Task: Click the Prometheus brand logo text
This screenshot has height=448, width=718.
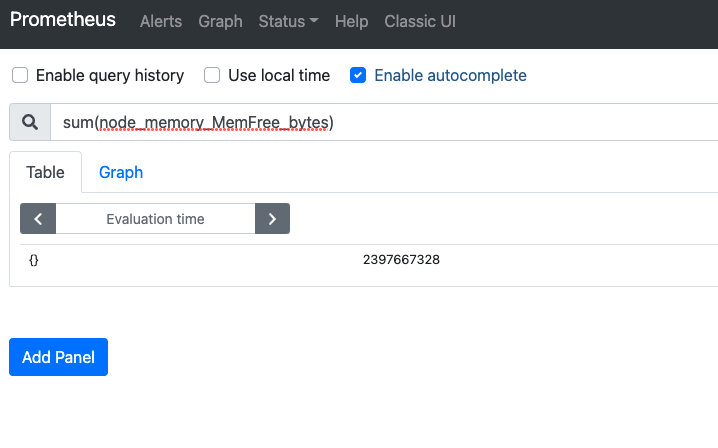Action: pos(63,20)
